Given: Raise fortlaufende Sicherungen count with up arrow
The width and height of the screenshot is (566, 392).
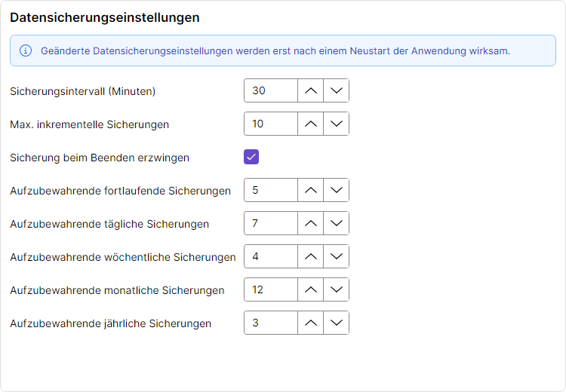Looking at the screenshot, I should (310, 190).
